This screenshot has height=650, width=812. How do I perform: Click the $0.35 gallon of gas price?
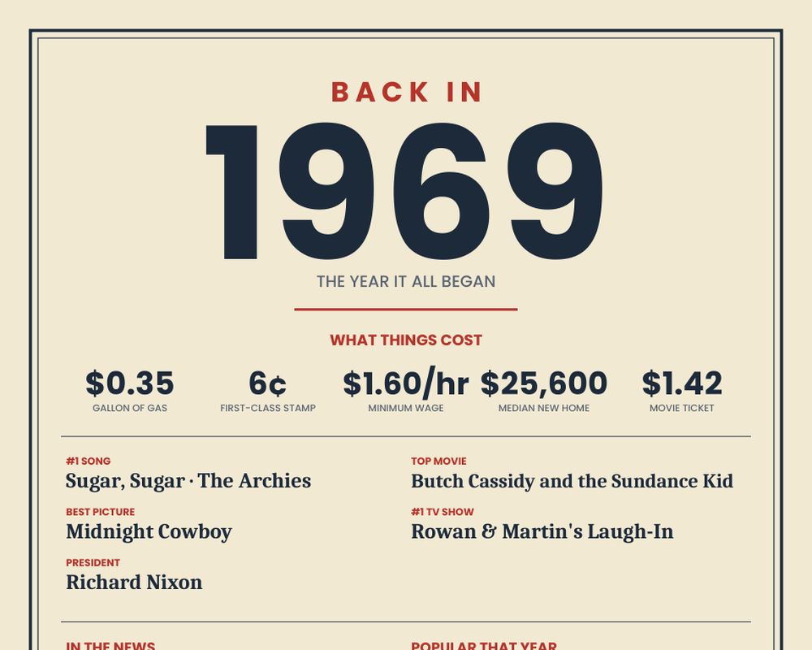(x=130, y=383)
